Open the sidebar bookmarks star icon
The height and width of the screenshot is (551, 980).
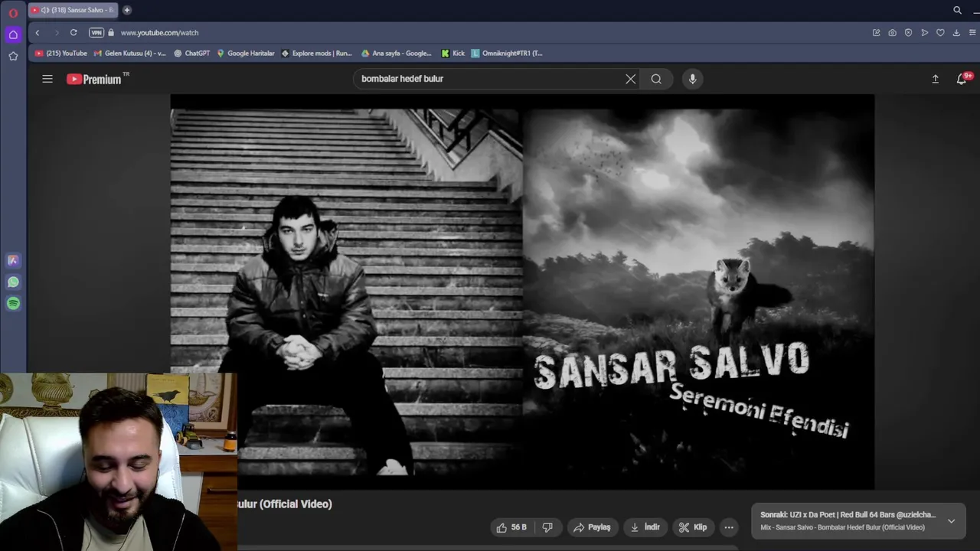pyautogui.click(x=13, y=56)
